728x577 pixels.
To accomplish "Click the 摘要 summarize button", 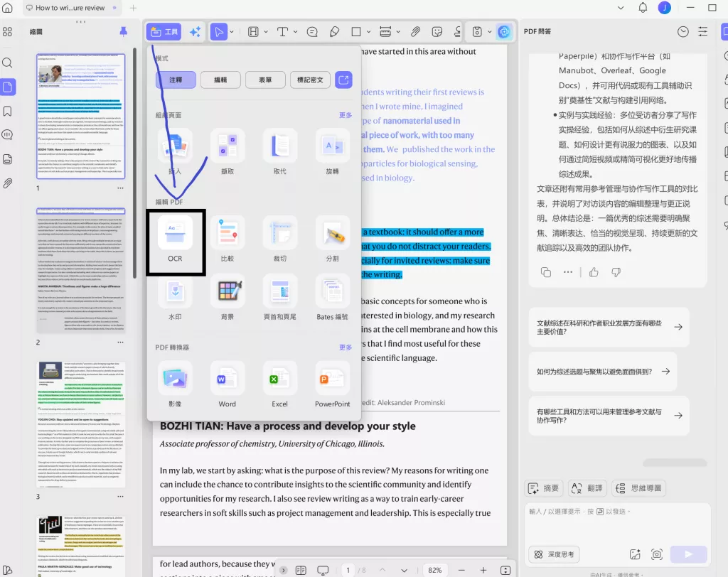I will coord(544,488).
